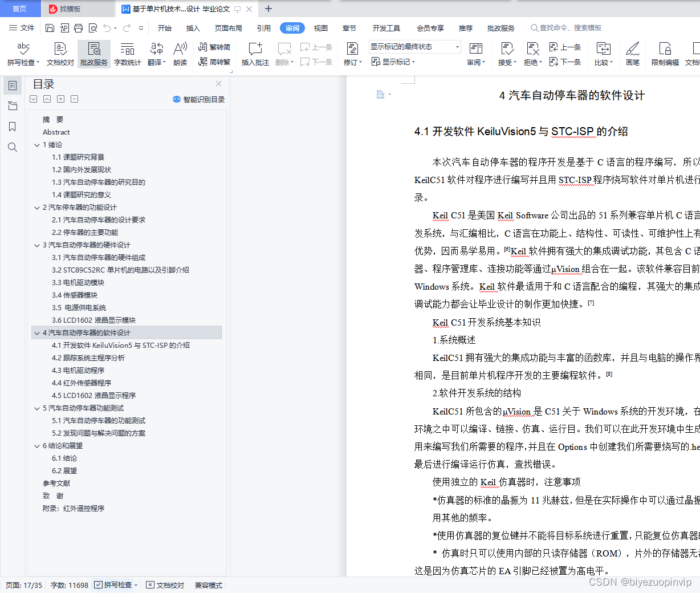The height and width of the screenshot is (593, 700).
Task: Go to previous change 上一条 near 接受
Action: (x=565, y=47)
